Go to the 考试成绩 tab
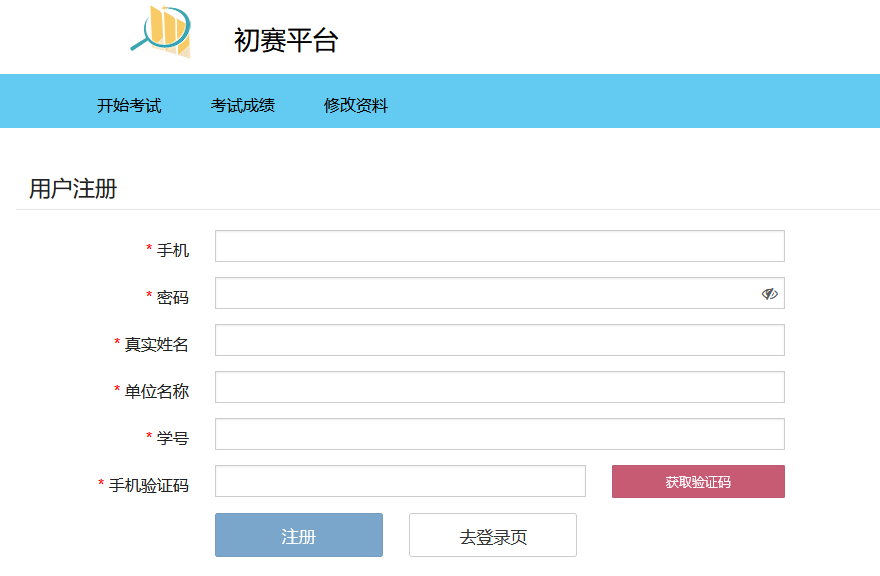The height and width of the screenshot is (576, 880). pyautogui.click(x=242, y=105)
